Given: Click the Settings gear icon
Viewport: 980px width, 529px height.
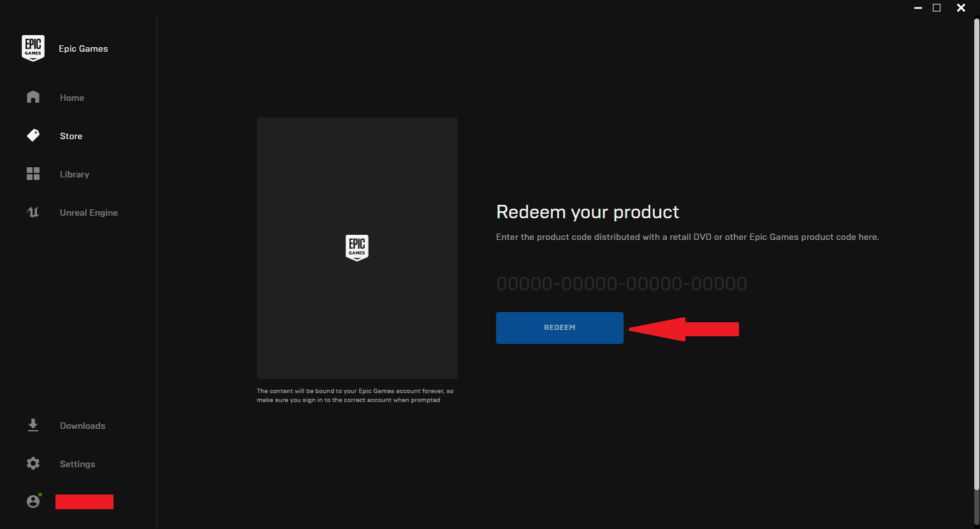Looking at the screenshot, I should (33, 463).
